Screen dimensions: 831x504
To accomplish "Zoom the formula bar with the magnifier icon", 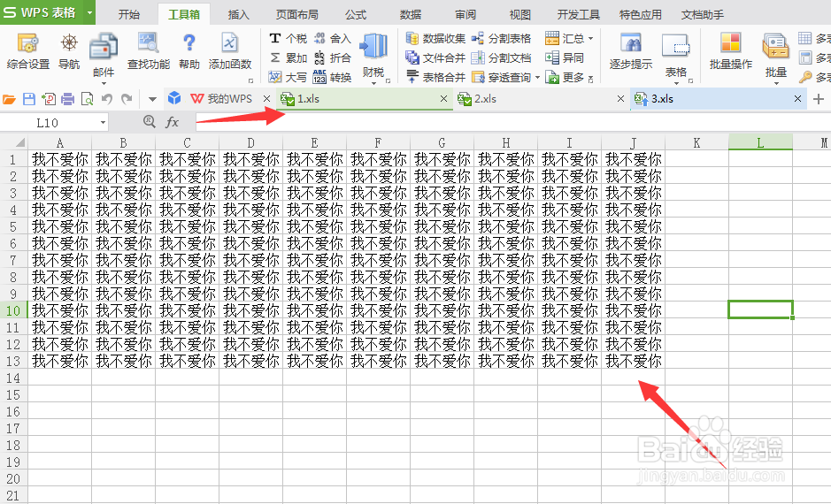I will (x=150, y=122).
